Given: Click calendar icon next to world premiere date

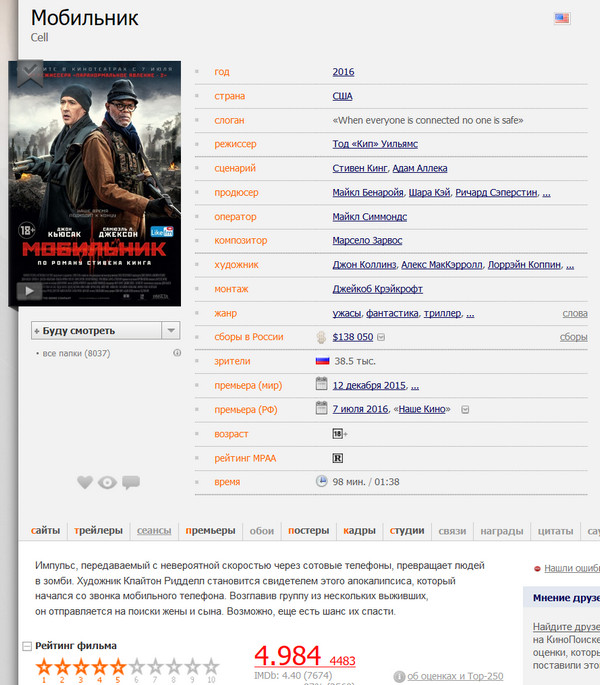Looking at the screenshot, I should pos(322,384).
